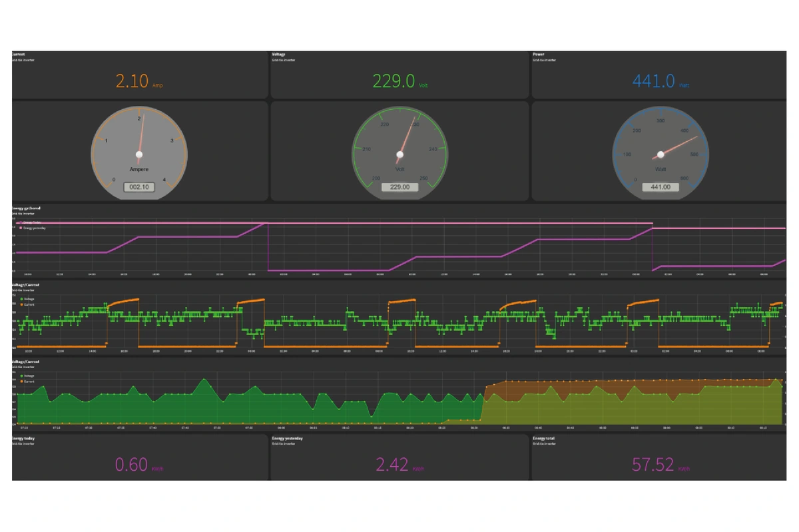Toggle Voltage legend in the step-line chart
This screenshot has width=799, height=532.
[x=27, y=299]
